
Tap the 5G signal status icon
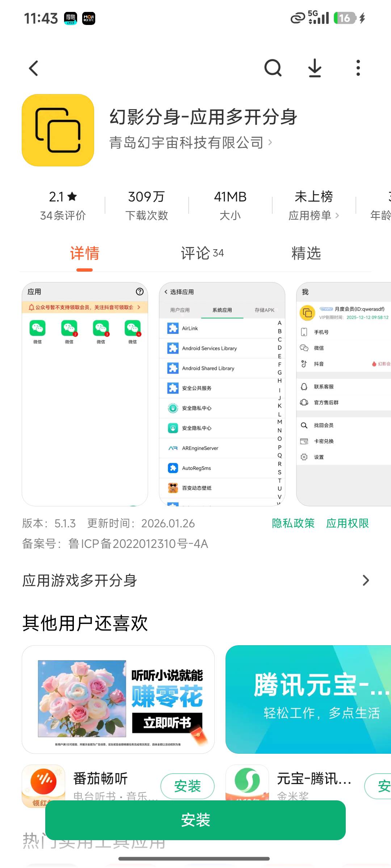(x=318, y=18)
